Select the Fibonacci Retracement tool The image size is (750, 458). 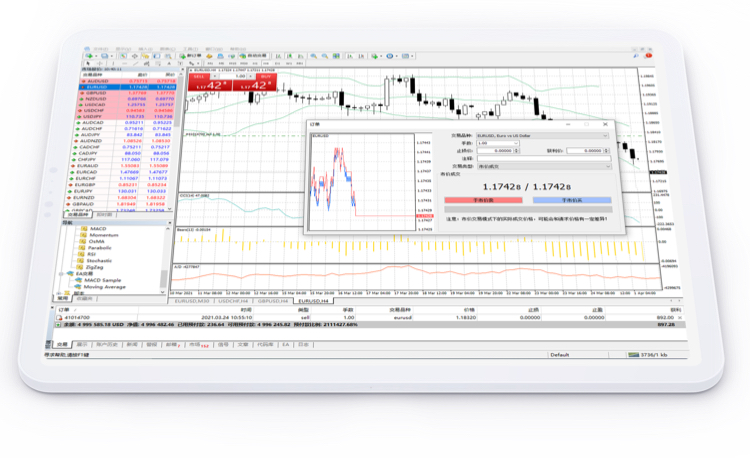pyautogui.click(x=158, y=64)
